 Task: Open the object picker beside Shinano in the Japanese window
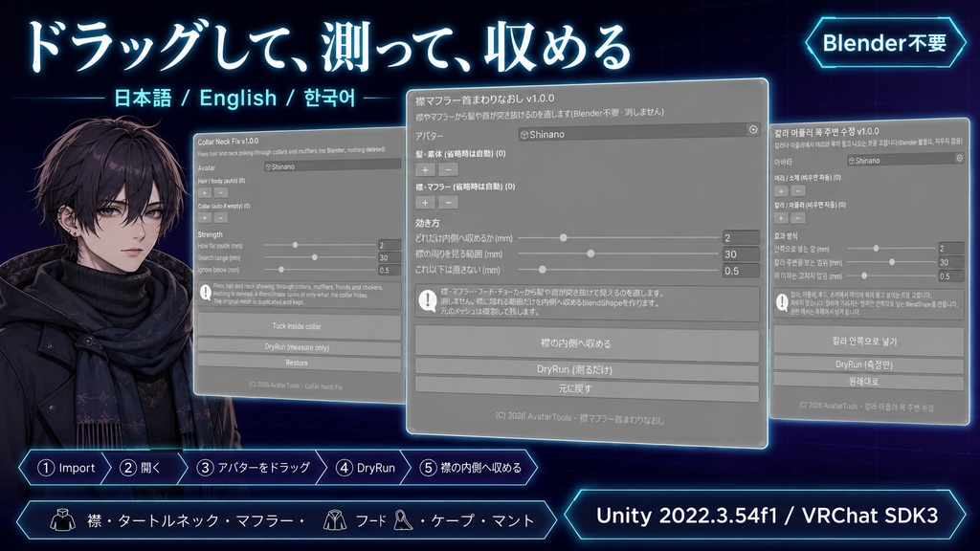(753, 129)
